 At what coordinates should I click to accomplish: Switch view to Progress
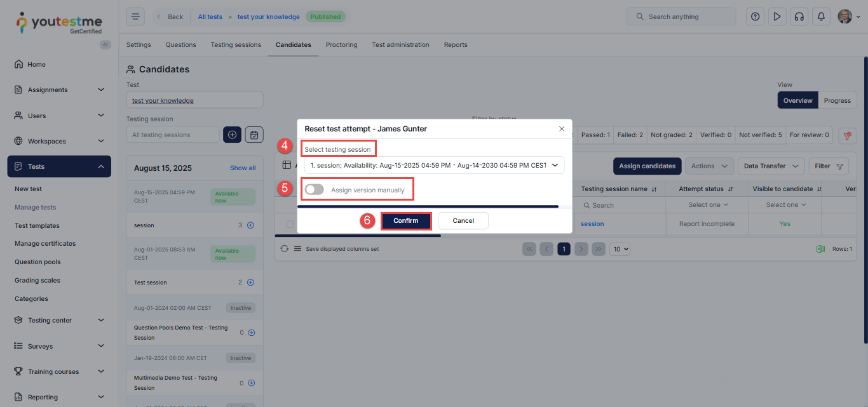(x=837, y=100)
